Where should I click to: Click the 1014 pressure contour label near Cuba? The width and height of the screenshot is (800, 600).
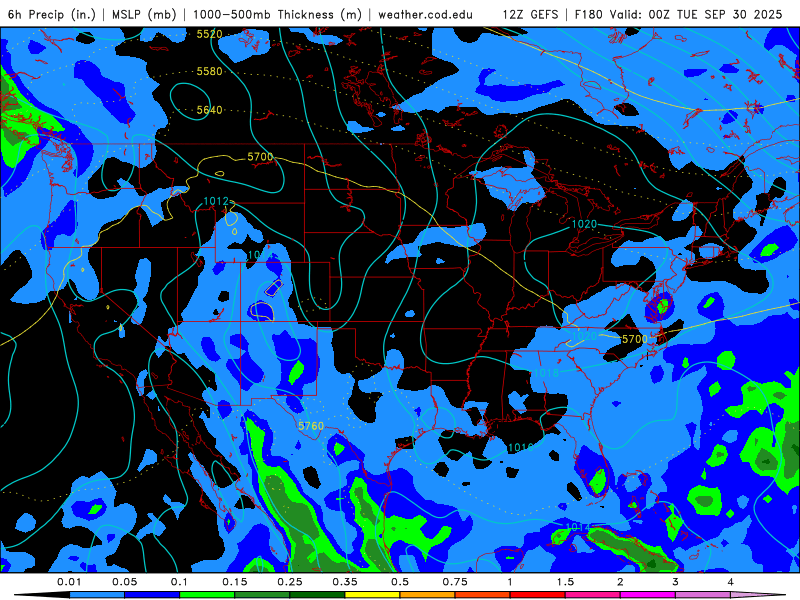pyautogui.click(x=578, y=527)
